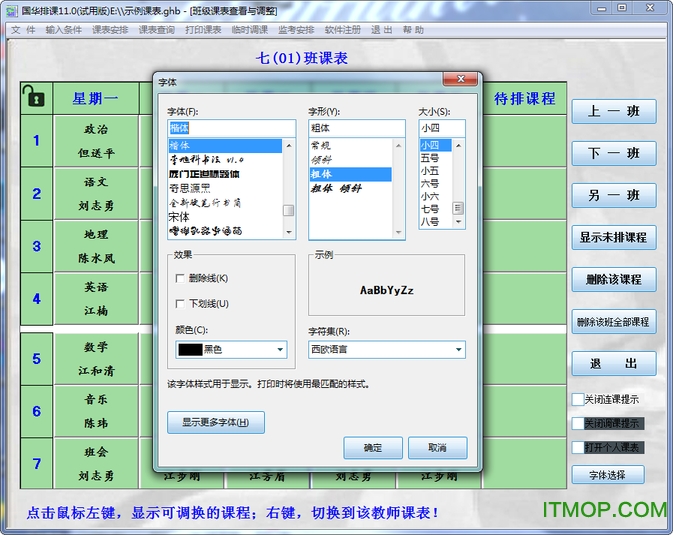Click the up arrow of the size list scrollbar

(458, 146)
